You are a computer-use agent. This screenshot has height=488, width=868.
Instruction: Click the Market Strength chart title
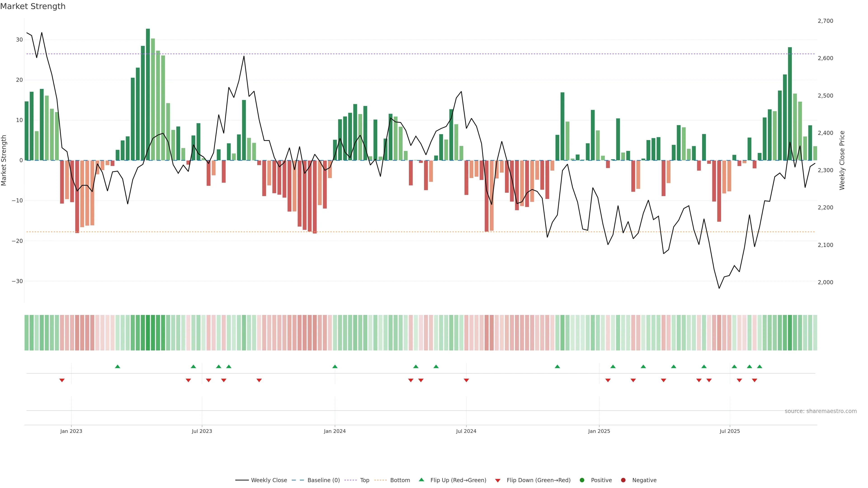tap(33, 6)
